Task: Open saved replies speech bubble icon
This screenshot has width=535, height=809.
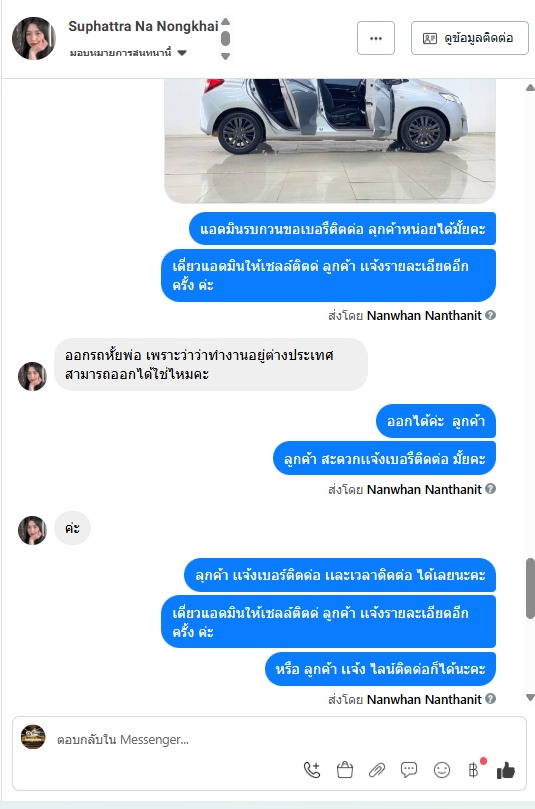Action: 409,770
